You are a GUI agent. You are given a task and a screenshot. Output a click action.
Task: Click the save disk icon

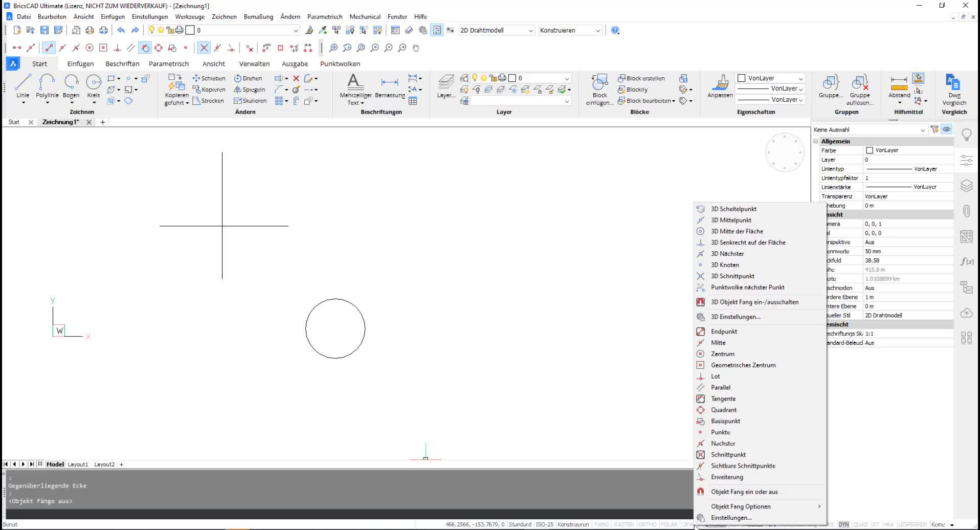click(x=44, y=30)
